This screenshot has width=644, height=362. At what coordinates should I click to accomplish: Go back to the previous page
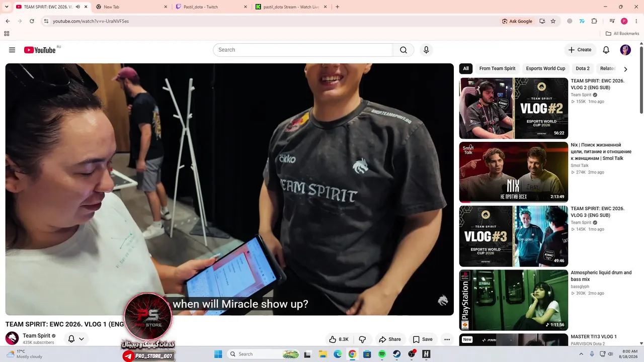click(8, 21)
